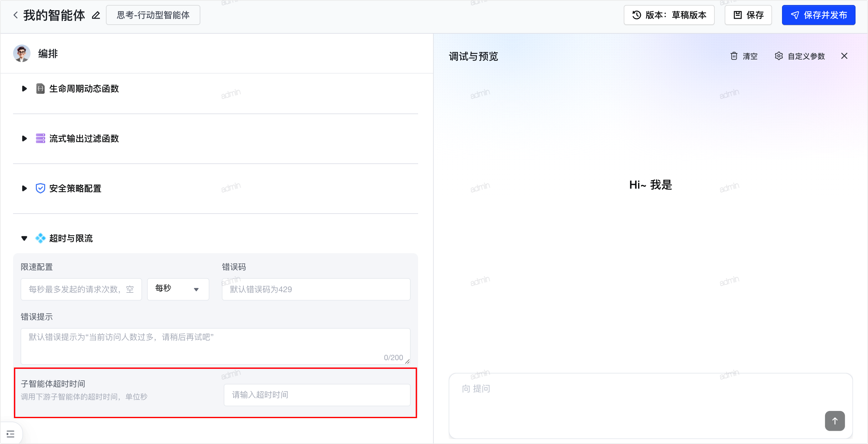Click the 清空 trash icon

click(x=734, y=56)
